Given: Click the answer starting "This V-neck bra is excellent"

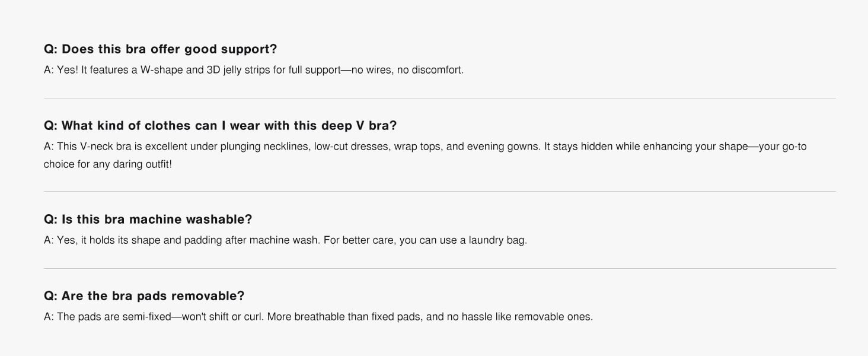Looking at the screenshot, I should 425,147.
